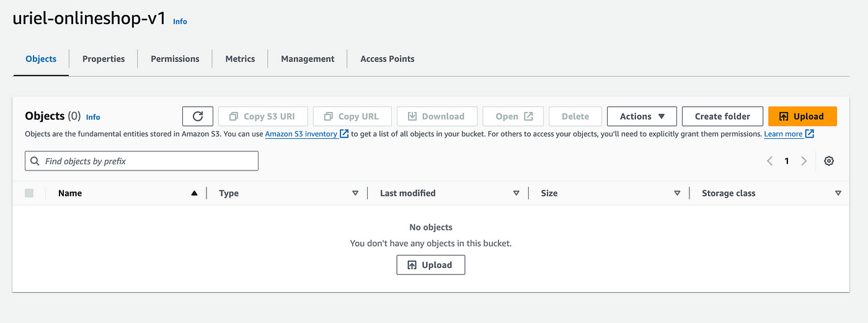This screenshot has width=868, height=323.
Task: Open the Access Points tab
Action: tap(387, 59)
